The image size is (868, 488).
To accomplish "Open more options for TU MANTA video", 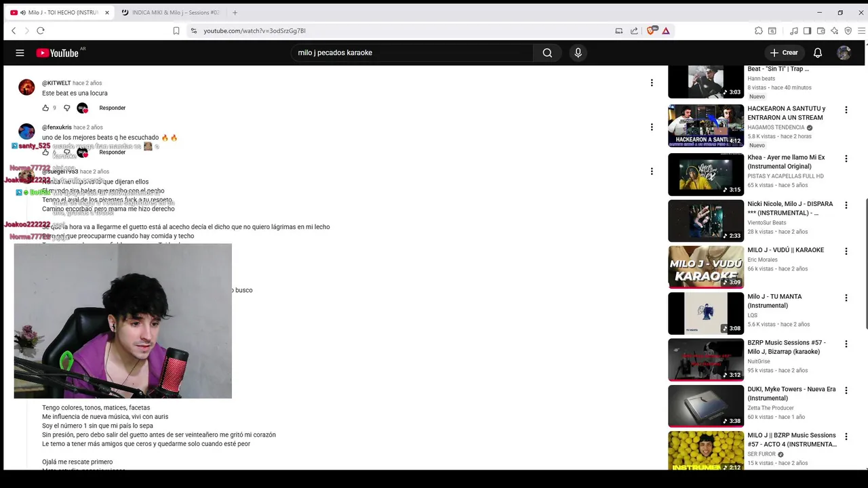I will pyautogui.click(x=846, y=298).
